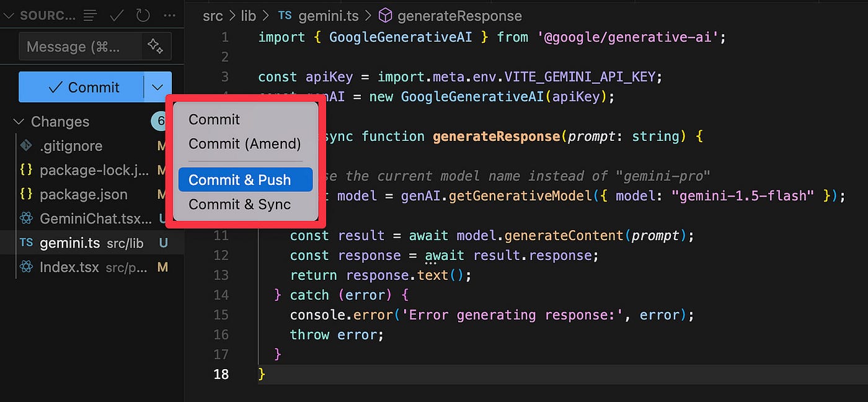Click the braces icon beside package.json
Image resolution: width=868 pixels, height=402 pixels.
pos(26,194)
